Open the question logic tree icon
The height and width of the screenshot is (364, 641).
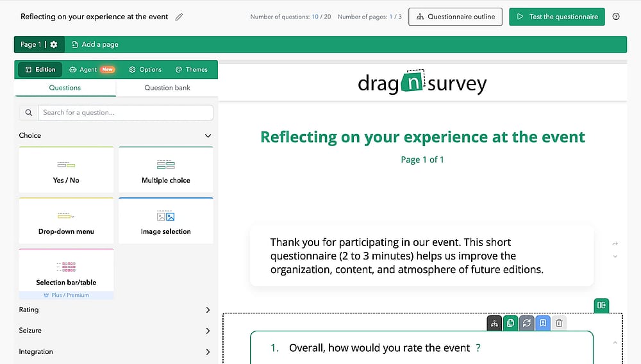[x=494, y=323]
